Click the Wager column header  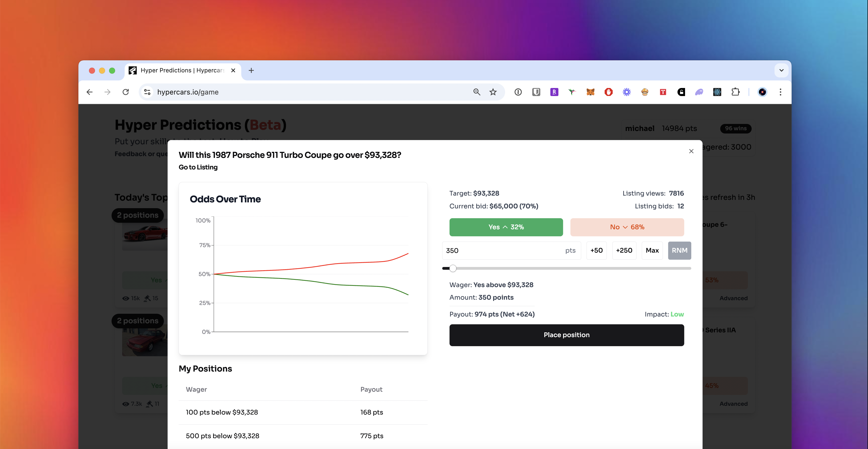click(x=197, y=389)
